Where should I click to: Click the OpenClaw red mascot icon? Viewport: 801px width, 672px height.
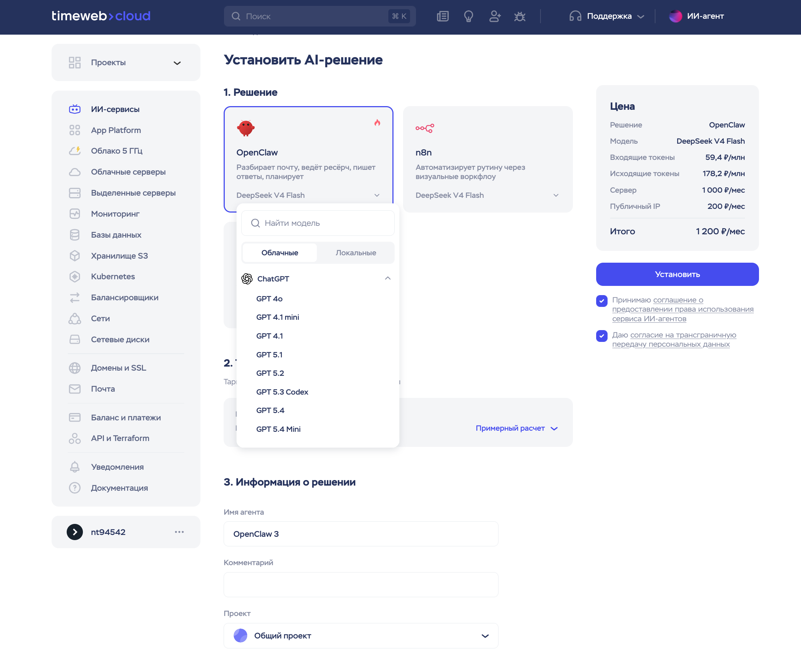click(246, 128)
